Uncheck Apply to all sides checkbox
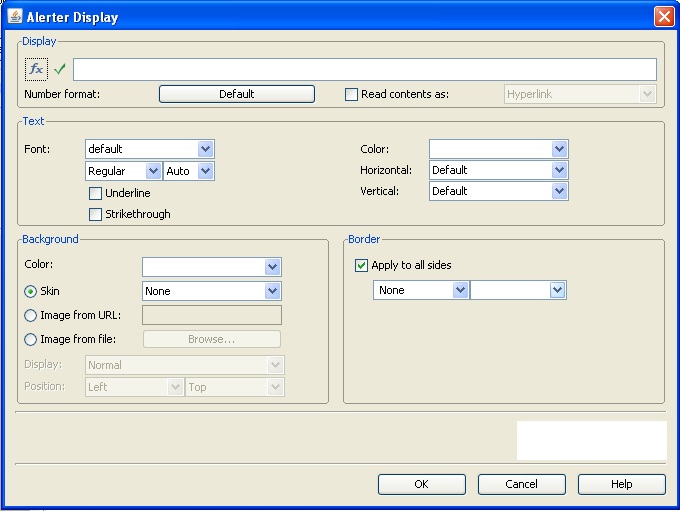680x511 pixels. [x=361, y=265]
